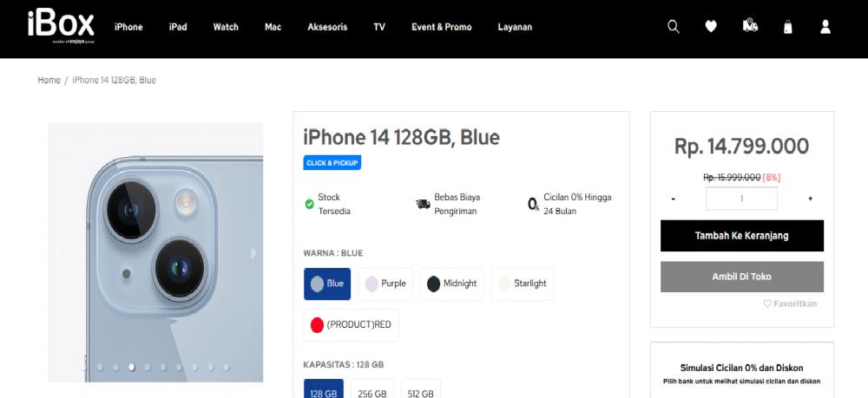The width and height of the screenshot is (868, 398).
Task: Click the CLICK & PICKUP badge
Action: [x=332, y=162]
